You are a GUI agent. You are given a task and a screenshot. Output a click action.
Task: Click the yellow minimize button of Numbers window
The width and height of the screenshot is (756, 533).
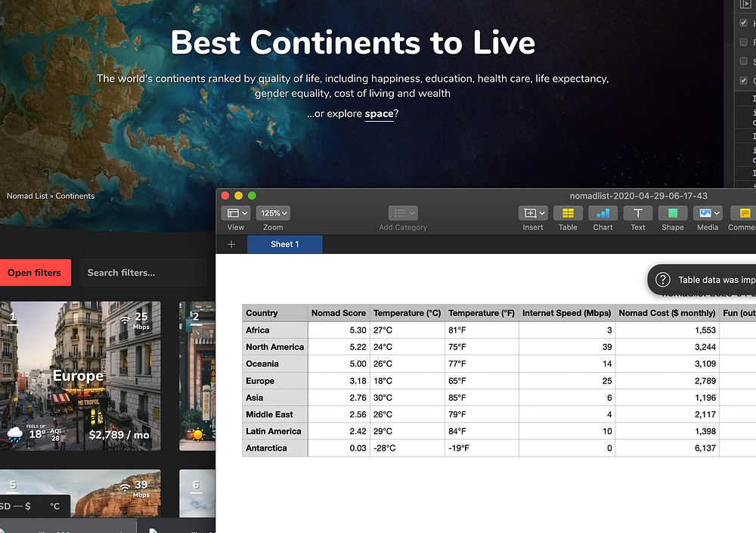[x=238, y=196]
